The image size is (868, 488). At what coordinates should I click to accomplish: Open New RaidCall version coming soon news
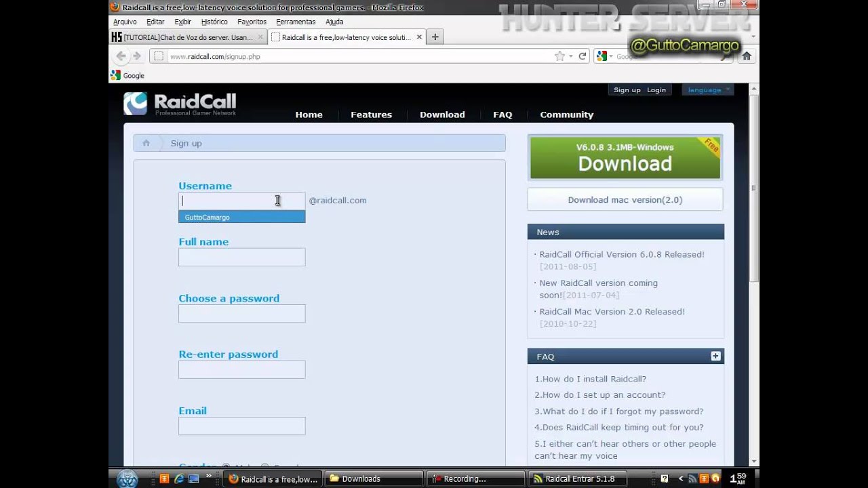[x=598, y=289]
